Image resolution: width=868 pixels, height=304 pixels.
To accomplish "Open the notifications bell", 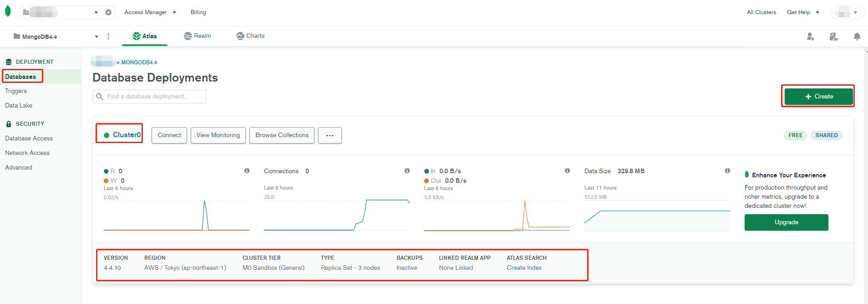I will pyautogui.click(x=857, y=36).
